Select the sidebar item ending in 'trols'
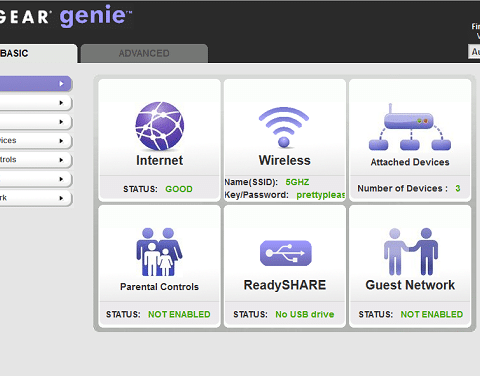Screen dimensions: 480x376 [35, 160]
